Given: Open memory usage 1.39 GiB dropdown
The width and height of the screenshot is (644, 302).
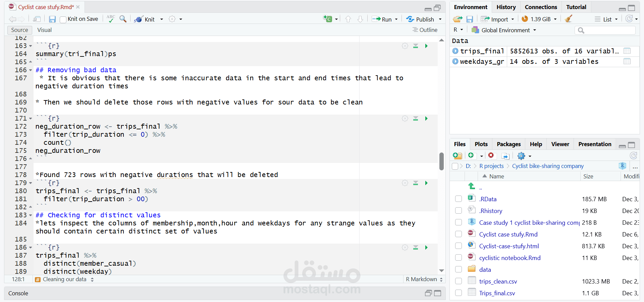Looking at the screenshot, I should click(539, 19).
